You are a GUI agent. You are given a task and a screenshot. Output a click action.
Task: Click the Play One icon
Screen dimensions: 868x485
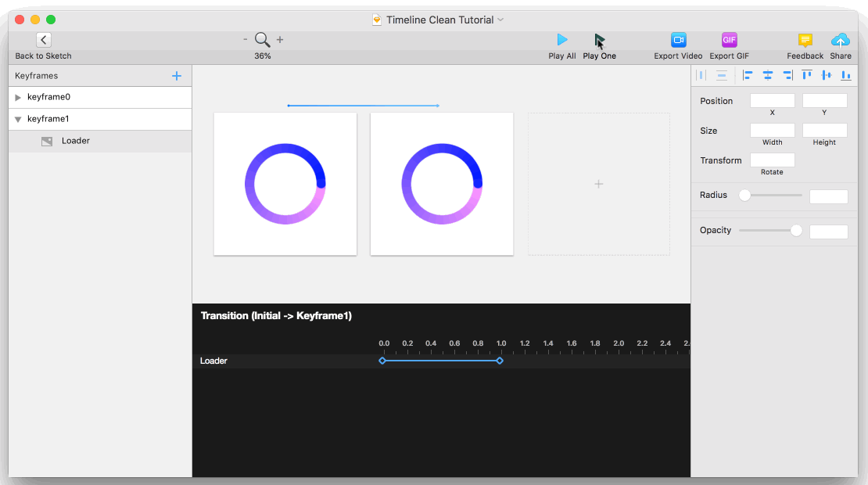tap(599, 40)
